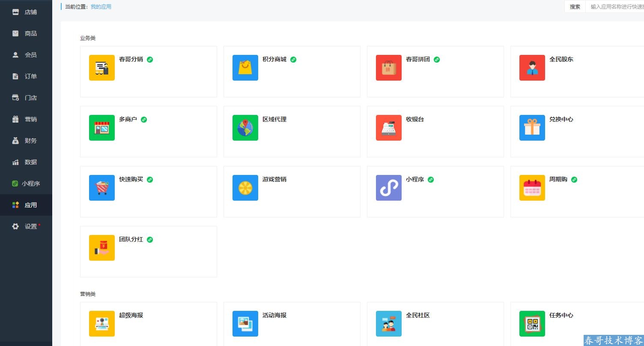The width and height of the screenshot is (644, 346).
Task: Open the 兑换中心 gift box icon
Action: pos(532,128)
